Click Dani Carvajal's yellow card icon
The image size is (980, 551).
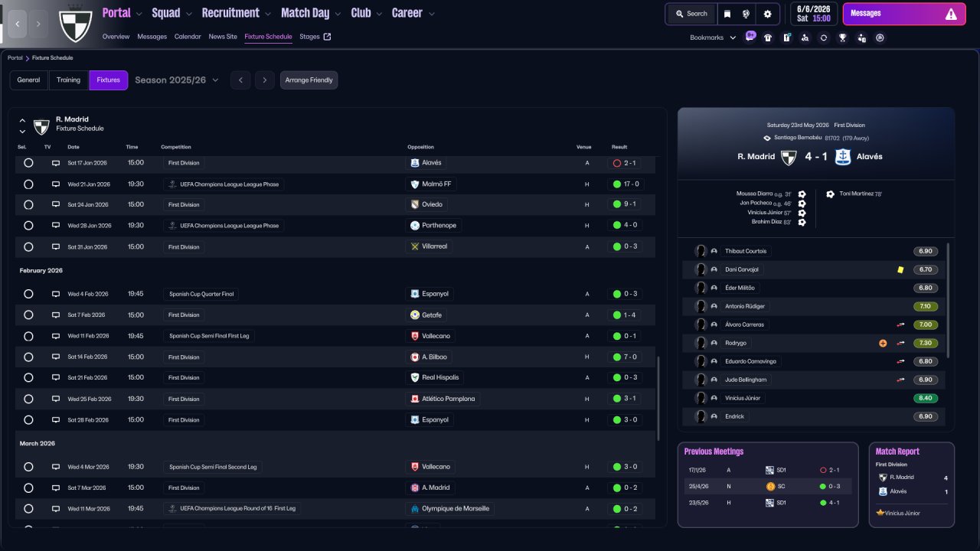(x=900, y=269)
